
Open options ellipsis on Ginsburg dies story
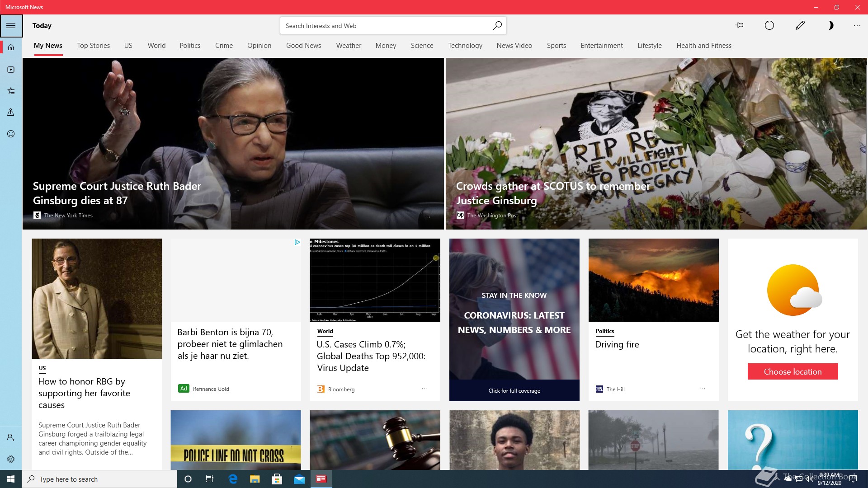coord(428,217)
